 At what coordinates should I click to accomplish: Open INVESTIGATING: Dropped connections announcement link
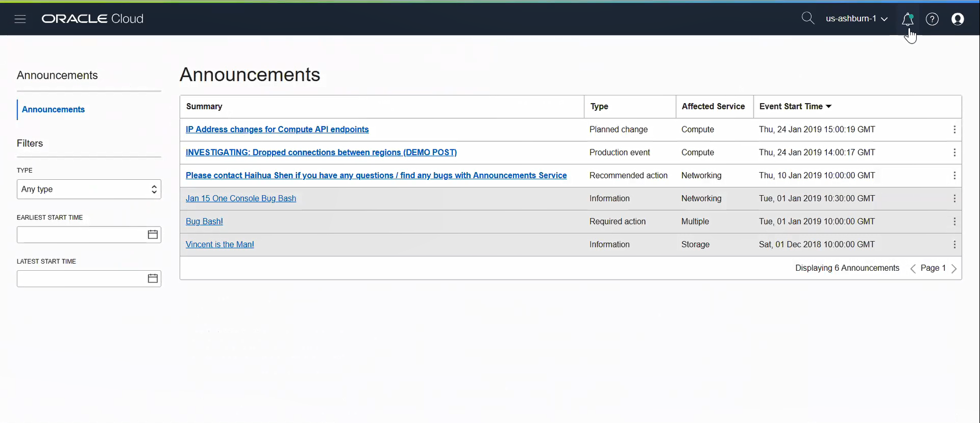click(321, 152)
